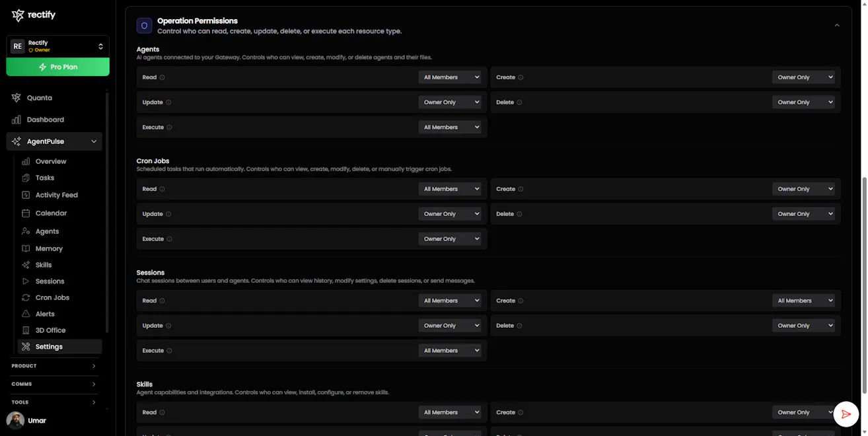Expand the COMMS sidebar group
Image resolution: width=868 pixels, height=436 pixels.
(54, 384)
